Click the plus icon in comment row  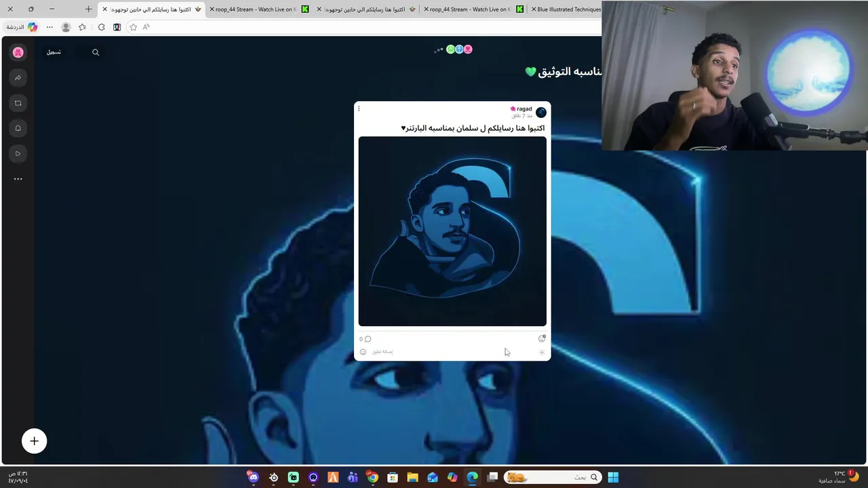pyautogui.click(x=542, y=352)
